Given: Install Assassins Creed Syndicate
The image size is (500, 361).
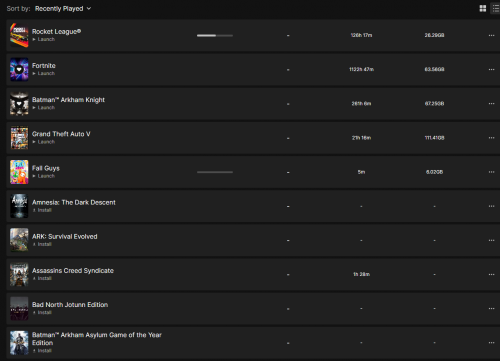Looking at the screenshot, I should (x=42, y=278).
